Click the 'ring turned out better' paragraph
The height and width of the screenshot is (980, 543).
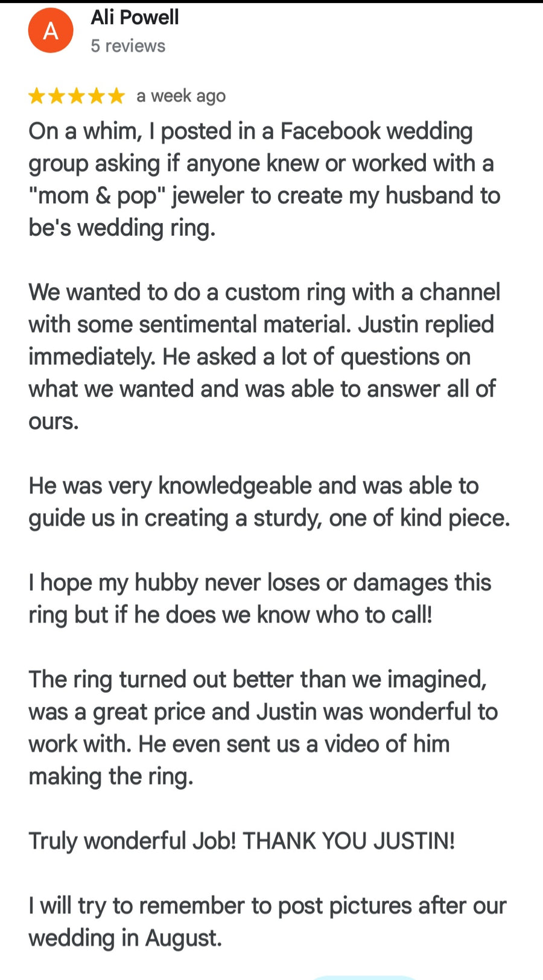pos(263,728)
